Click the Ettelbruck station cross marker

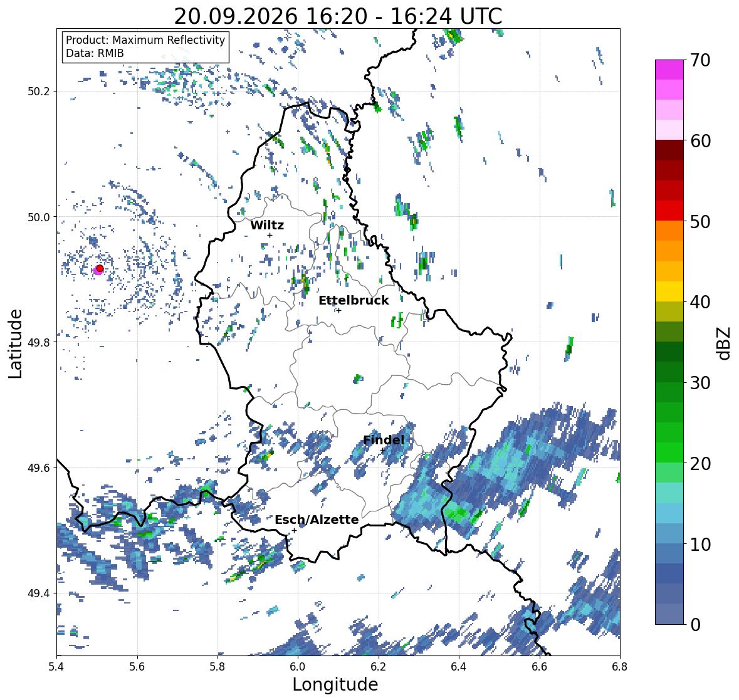[x=338, y=310]
